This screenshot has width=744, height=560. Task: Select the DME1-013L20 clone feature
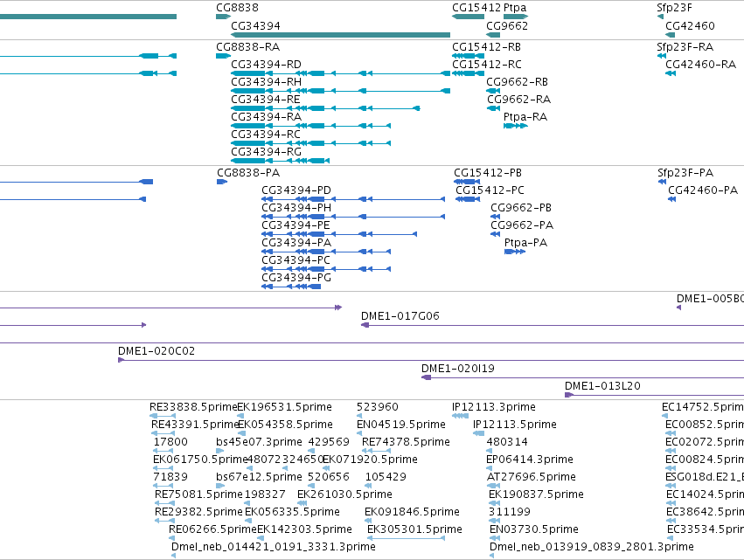point(602,386)
